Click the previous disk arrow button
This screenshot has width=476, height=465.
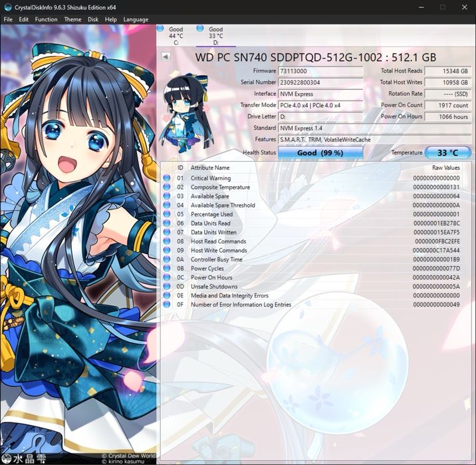coord(166,57)
